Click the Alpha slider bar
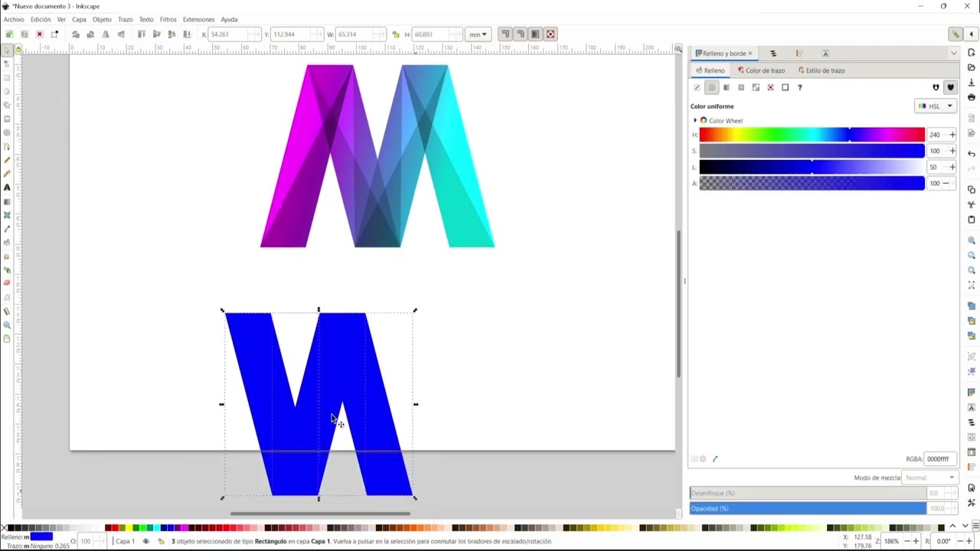 coord(812,183)
